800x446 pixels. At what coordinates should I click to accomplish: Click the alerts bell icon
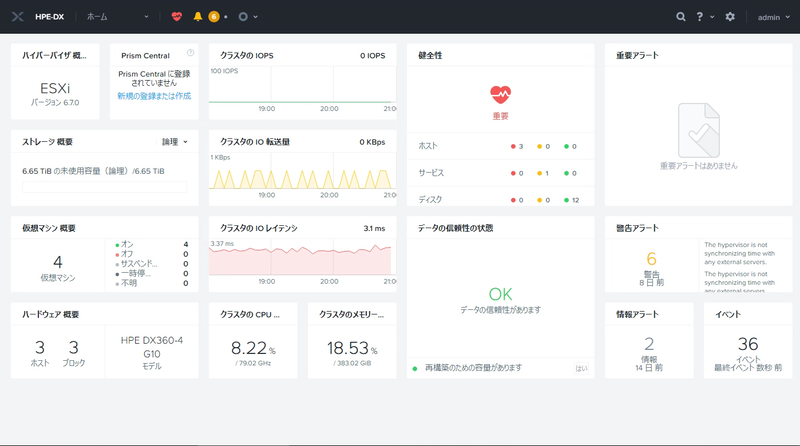[198, 17]
